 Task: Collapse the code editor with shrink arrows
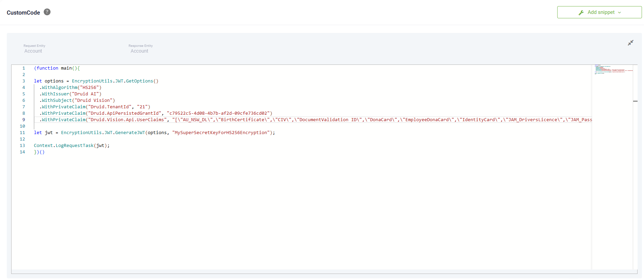pyautogui.click(x=630, y=43)
